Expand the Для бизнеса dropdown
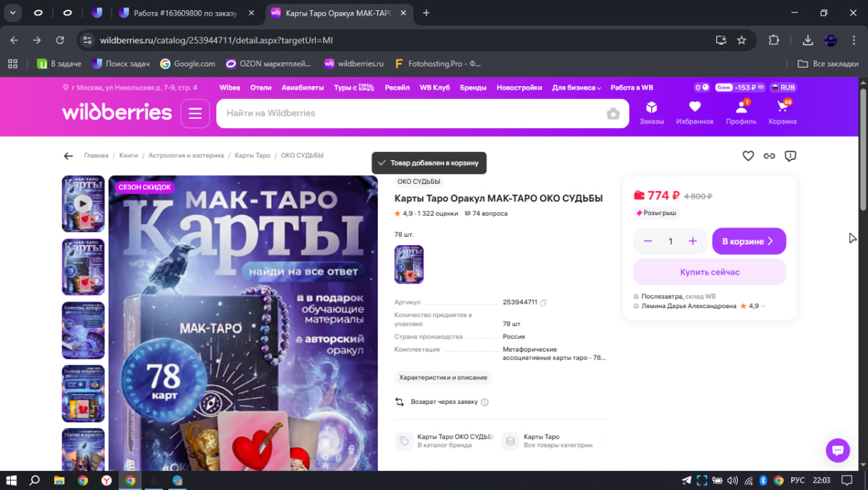The height and width of the screenshot is (490, 868). [x=576, y=88]
